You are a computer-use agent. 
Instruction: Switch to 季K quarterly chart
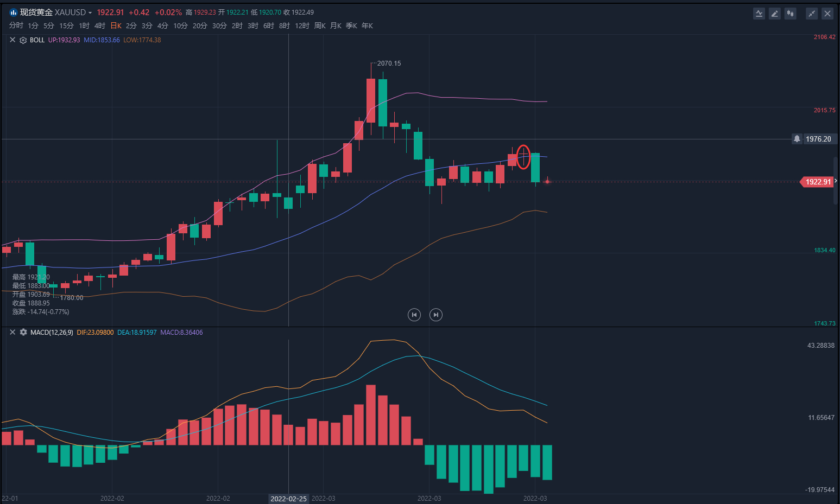point(351,25)
